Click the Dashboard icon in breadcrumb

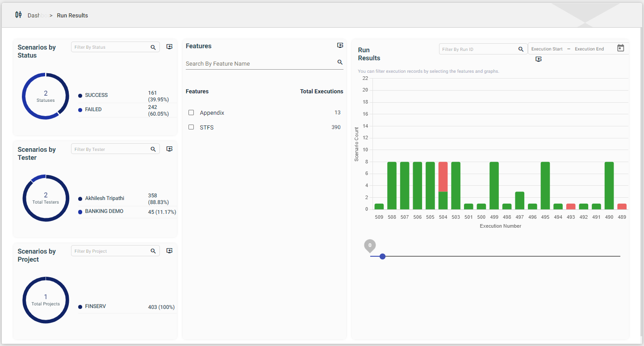[x=18, y=15]
